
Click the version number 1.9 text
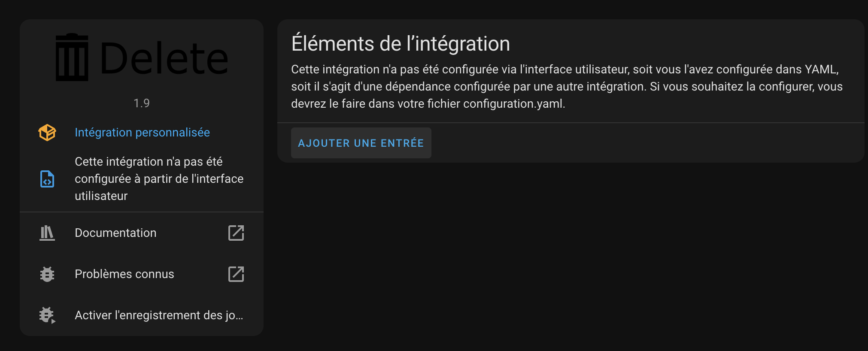click(x=142, y=103)
